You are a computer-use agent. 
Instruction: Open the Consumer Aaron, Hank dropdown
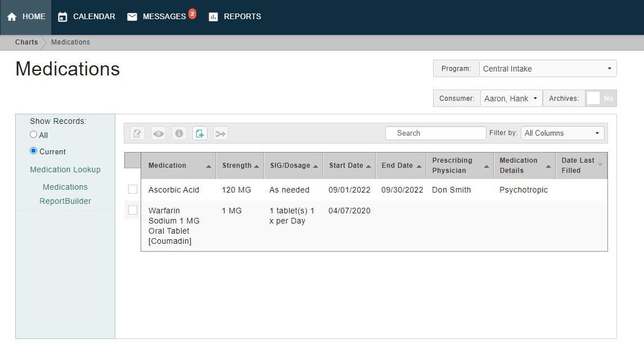coord(511,99)
